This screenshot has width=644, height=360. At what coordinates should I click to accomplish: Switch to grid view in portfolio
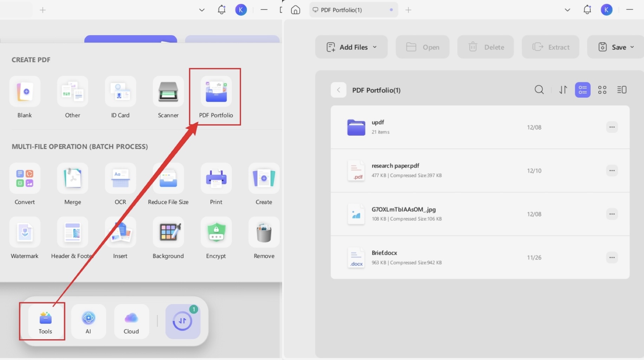[602, 90]
